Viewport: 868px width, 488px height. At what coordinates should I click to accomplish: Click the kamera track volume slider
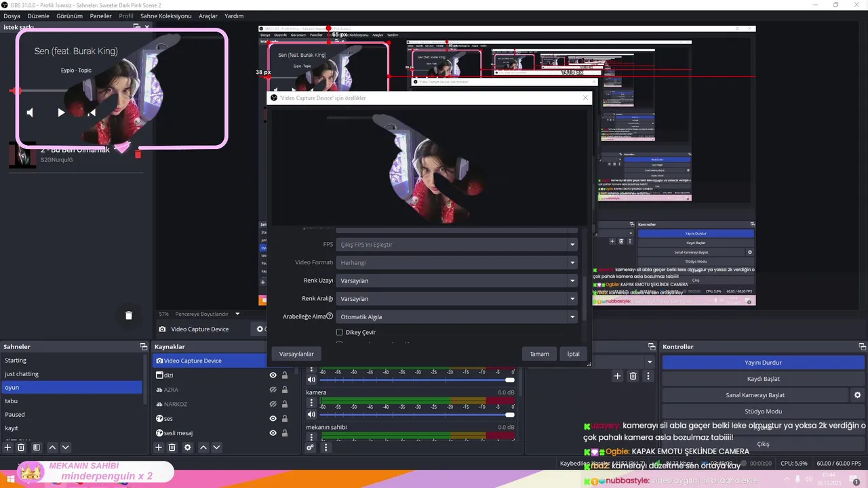(416, 415)
